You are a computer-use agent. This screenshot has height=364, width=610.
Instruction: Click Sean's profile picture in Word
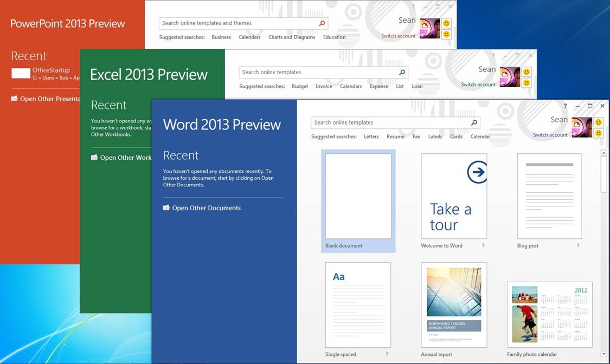(582, 127)
